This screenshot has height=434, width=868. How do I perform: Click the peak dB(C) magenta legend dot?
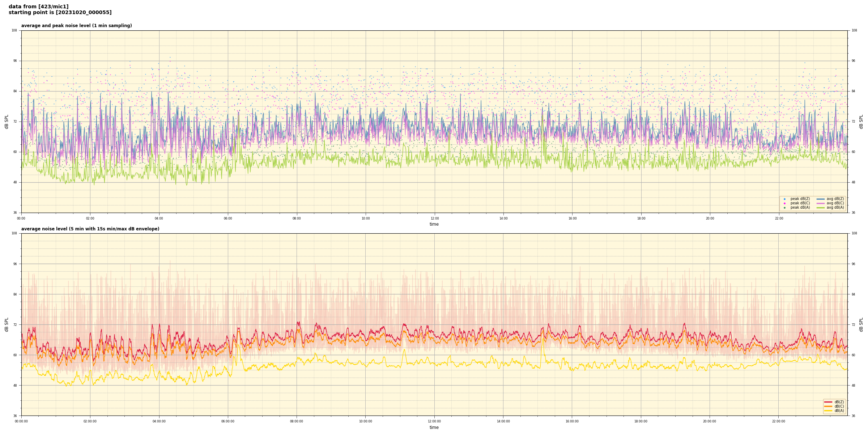(x=784, y=203)
